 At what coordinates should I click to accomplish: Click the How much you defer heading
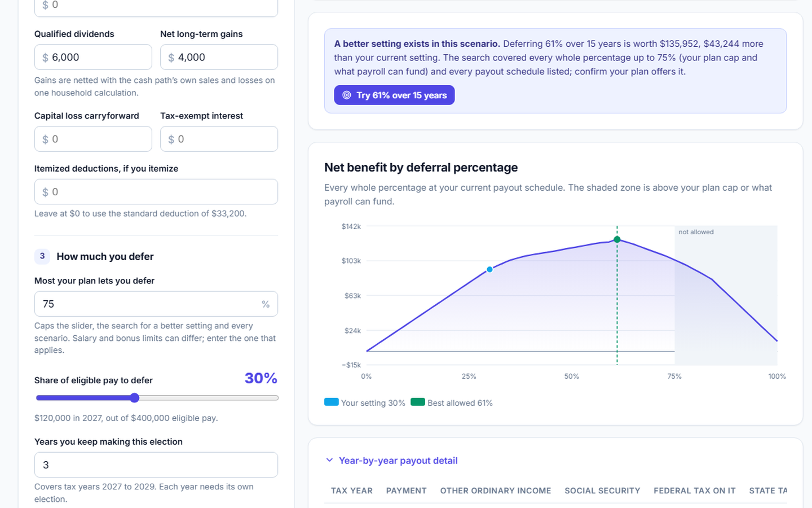point(105,256)
